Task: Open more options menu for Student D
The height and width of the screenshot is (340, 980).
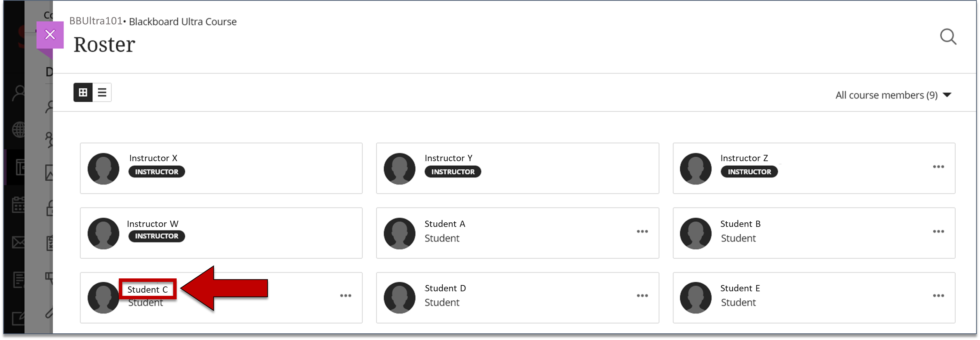Action: coord(642,295)
